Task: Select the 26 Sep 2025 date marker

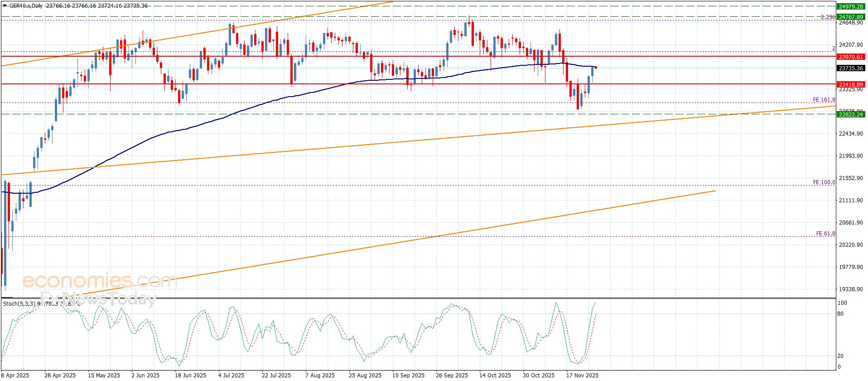Action: 452,376
